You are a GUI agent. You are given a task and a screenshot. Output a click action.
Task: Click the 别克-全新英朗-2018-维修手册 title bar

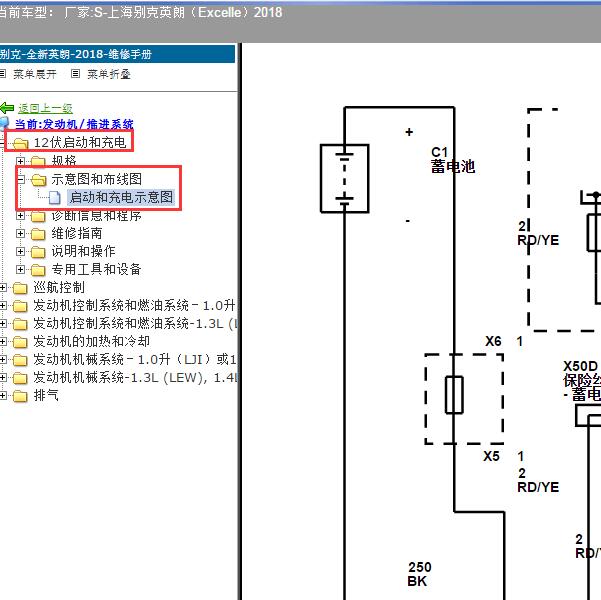(117, 54)
